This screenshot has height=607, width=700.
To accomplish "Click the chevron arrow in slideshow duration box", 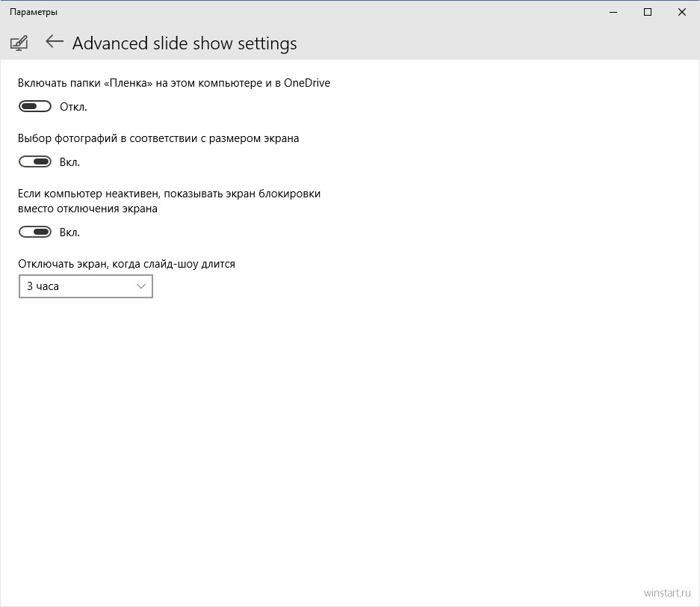I will [141, 286].
